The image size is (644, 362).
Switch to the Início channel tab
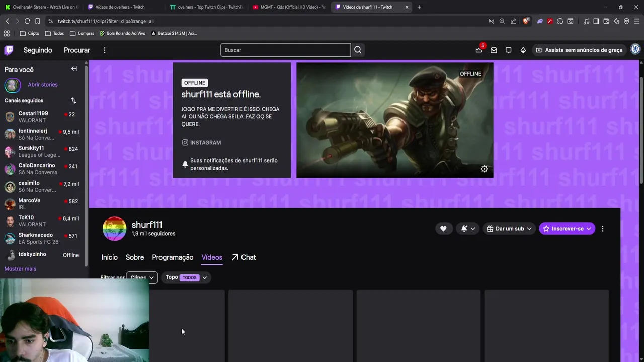109,257
